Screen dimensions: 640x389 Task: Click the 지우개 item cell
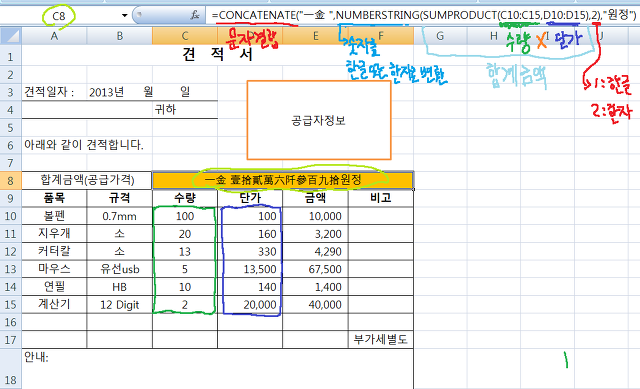(54, 233)
